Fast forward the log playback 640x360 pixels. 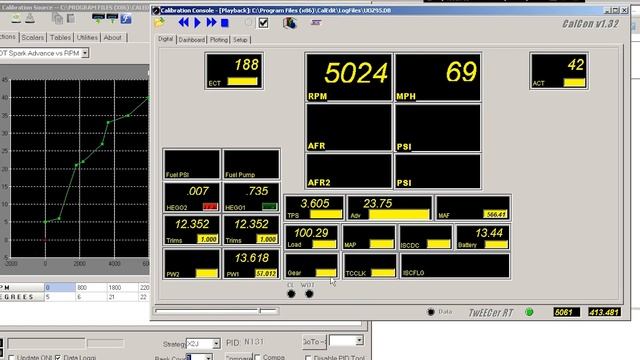click(x=211, y=22)
